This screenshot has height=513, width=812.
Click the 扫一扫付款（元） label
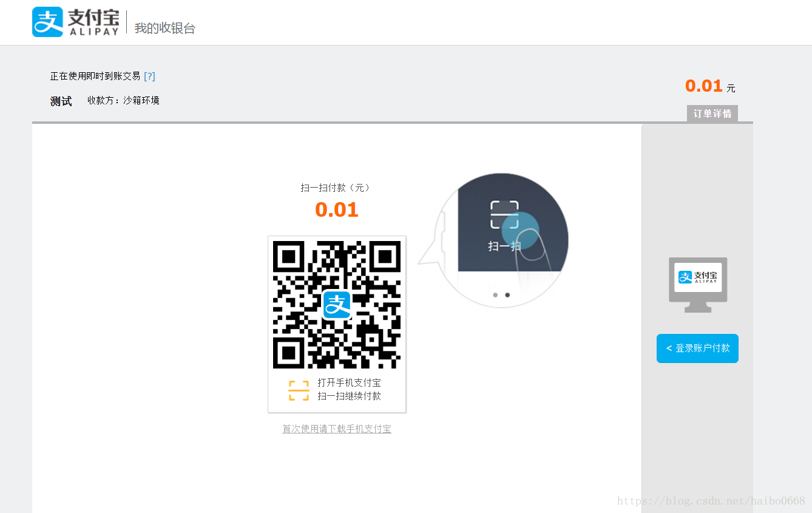[x=337, y=188]
